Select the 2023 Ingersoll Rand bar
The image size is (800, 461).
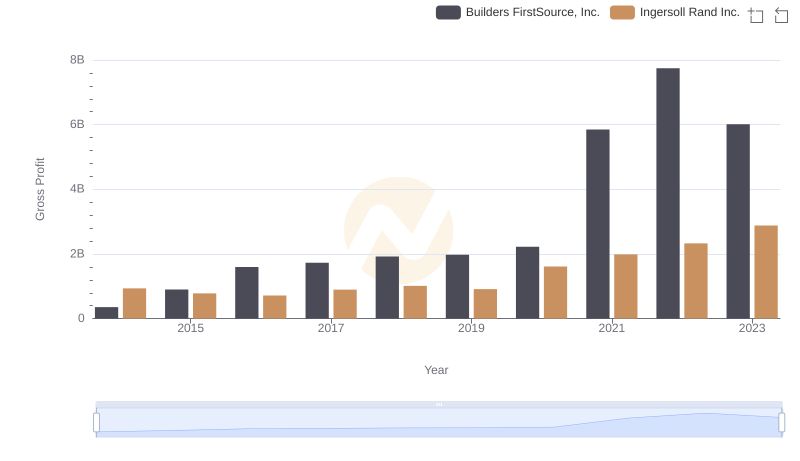pos(766,272)
